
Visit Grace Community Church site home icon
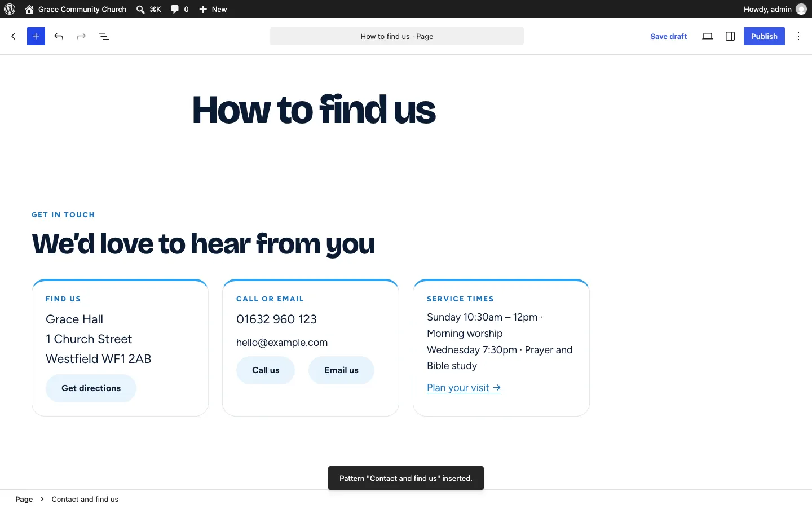click(x=29, y=9)
